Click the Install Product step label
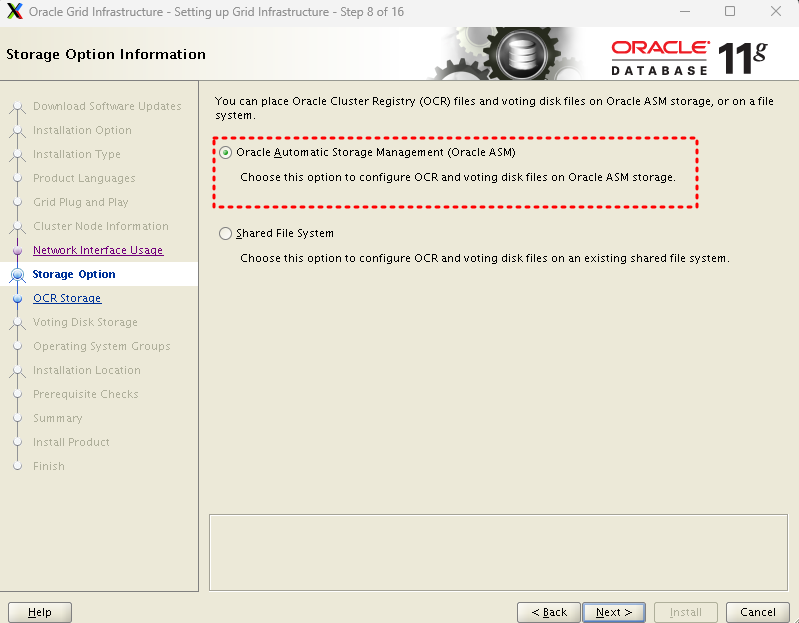Screen dimensions: 799x623 tap(71, 442)
